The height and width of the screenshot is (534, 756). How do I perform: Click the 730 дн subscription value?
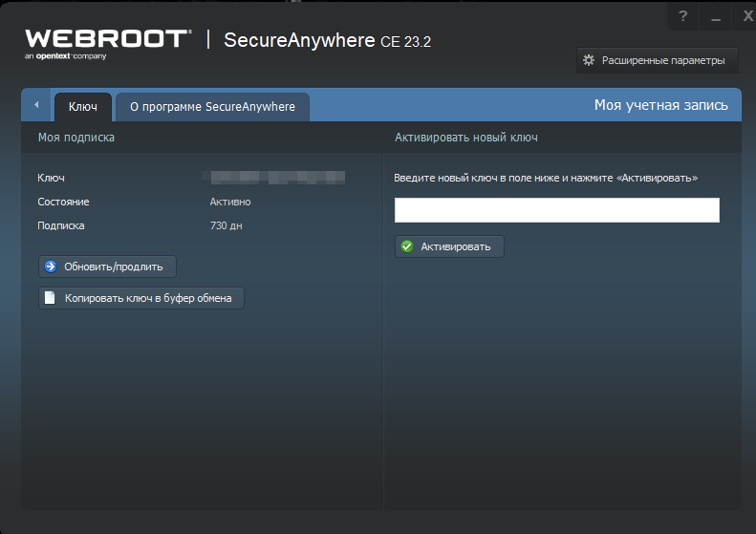225,225
